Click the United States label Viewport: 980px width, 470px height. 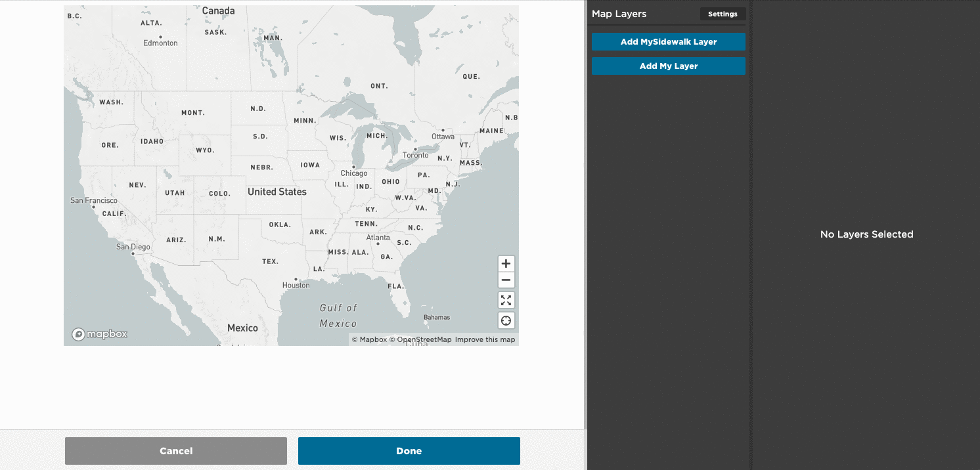277,192
